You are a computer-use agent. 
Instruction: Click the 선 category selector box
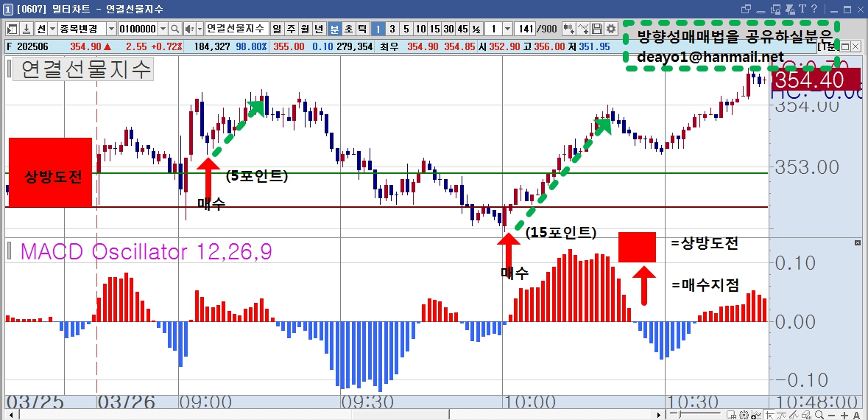pyautogui.click(x=42, y=29)
